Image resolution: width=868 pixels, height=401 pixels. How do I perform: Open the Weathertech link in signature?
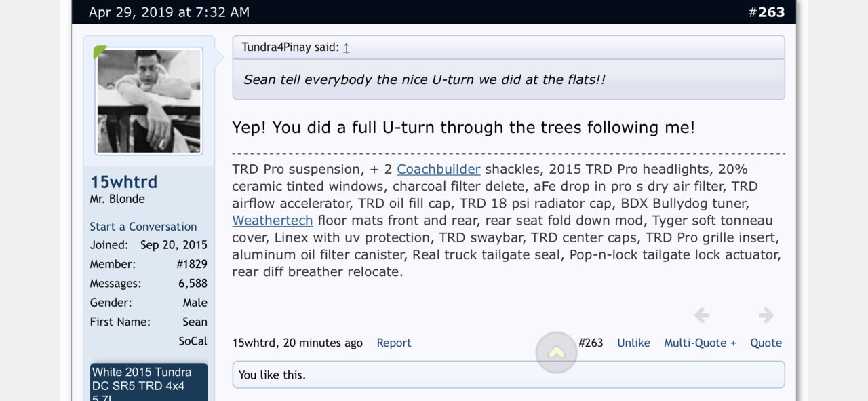pyautogui.click(x=273, y=221)
